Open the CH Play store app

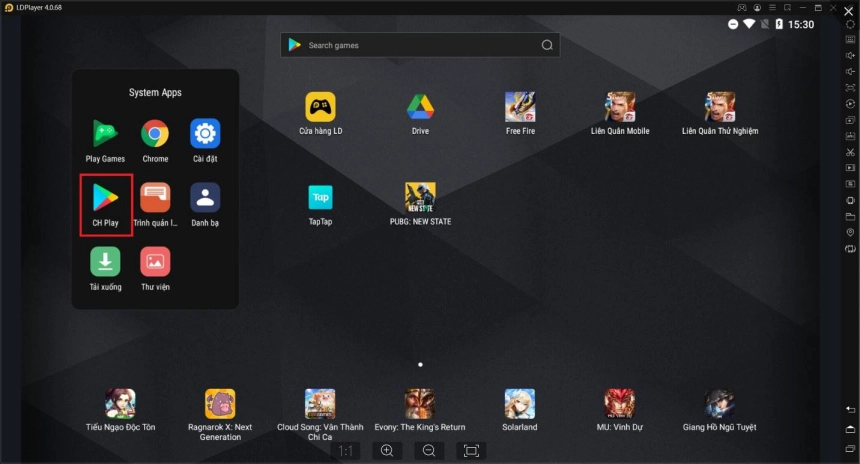pyautogui.click(x=105, y=198)
